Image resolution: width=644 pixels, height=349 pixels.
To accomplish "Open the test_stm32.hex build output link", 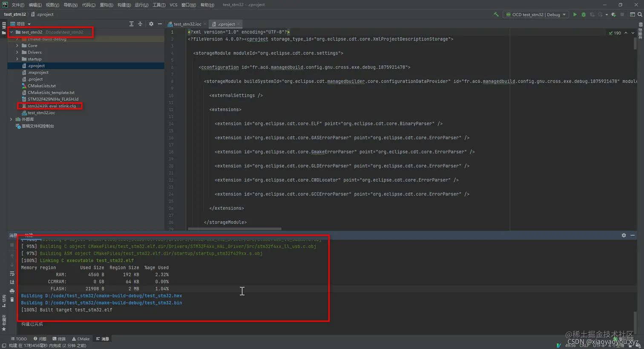I will 101,296.
